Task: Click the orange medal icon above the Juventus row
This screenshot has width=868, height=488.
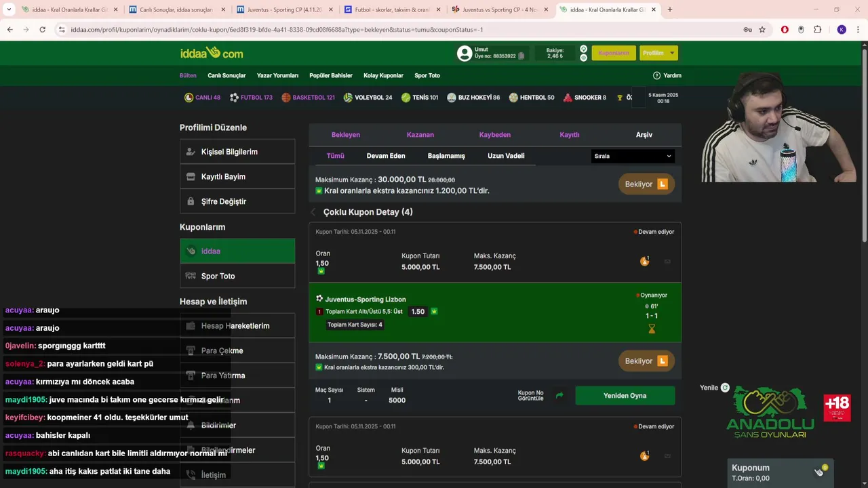Action: pyautogui.click(x=644, y=261)
